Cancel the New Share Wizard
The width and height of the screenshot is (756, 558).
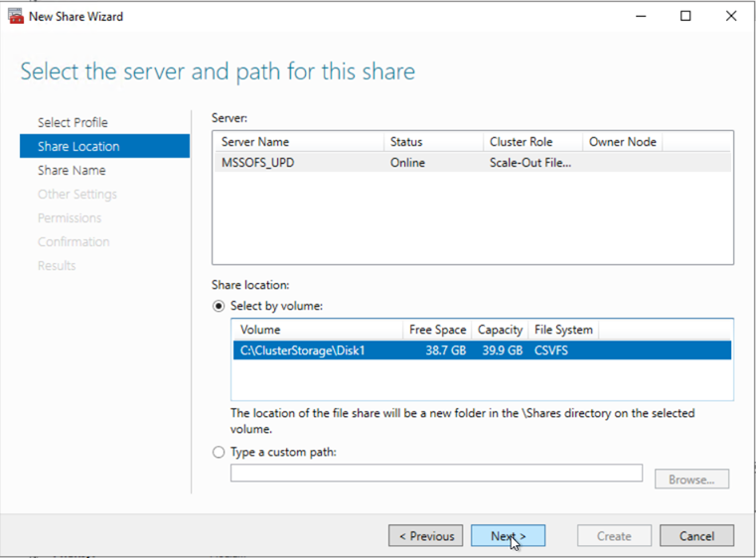pos(696,536)
